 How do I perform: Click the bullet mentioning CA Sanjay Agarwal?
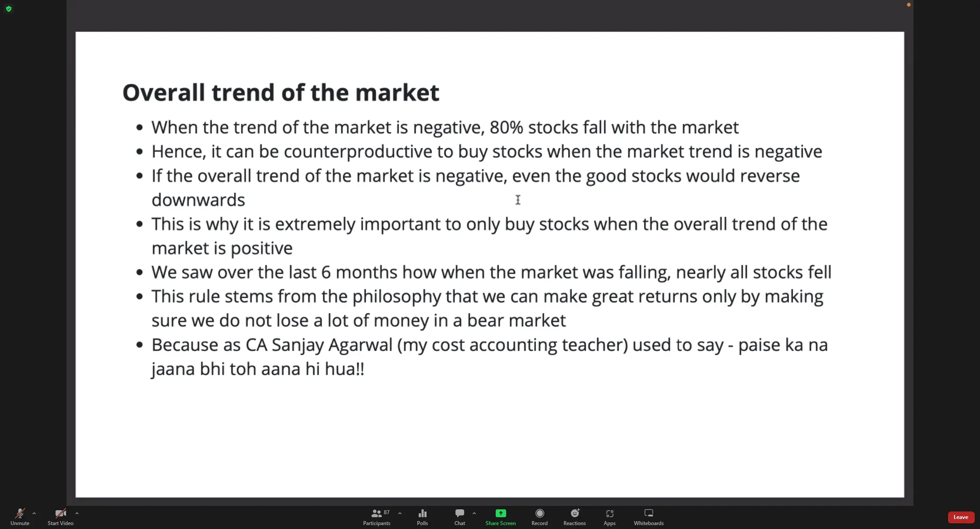click(x=490, y=345)
